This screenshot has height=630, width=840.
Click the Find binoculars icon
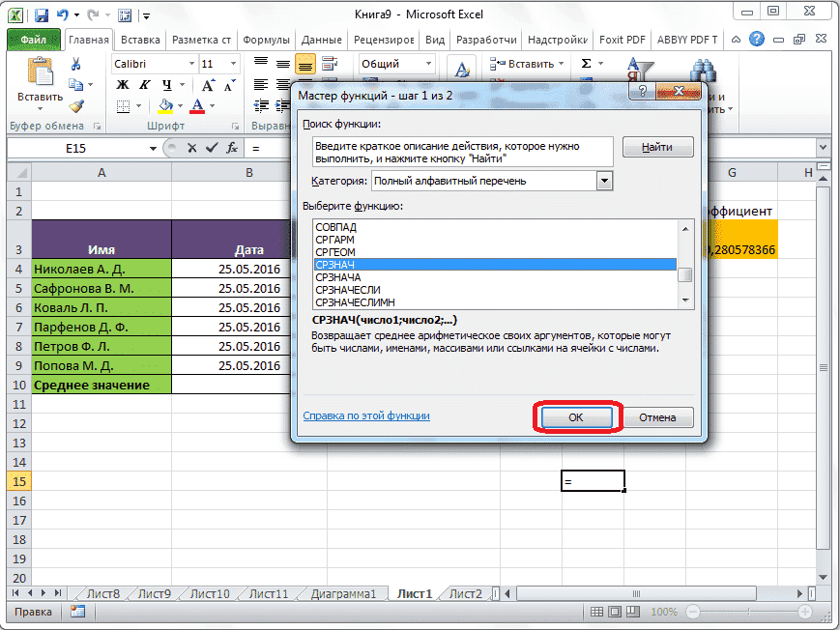coord(703,69)
